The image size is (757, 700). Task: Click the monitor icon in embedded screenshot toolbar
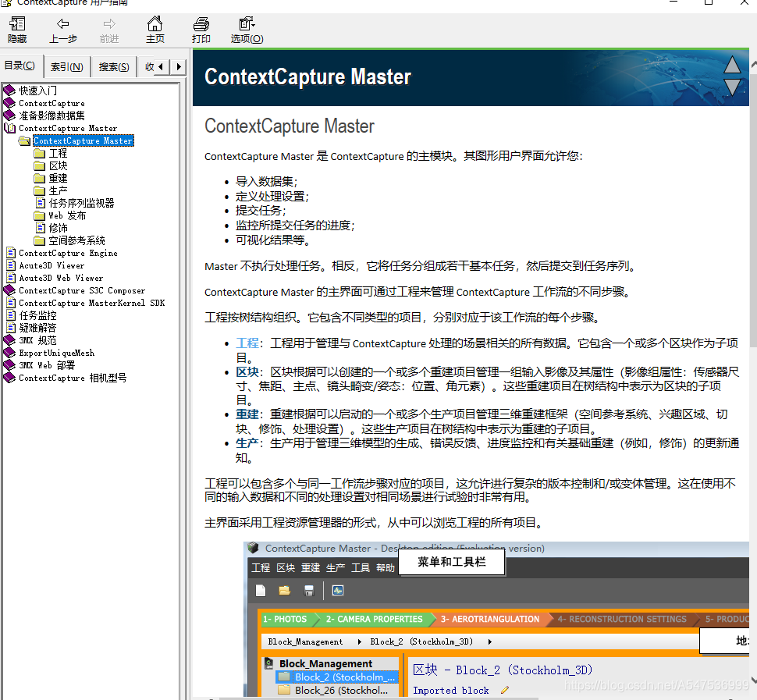tap(338, 591)
